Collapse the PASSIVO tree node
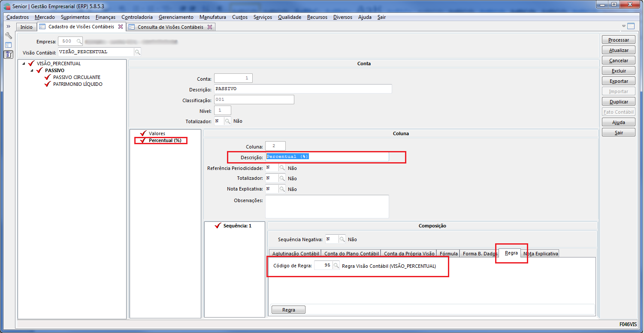The width and height of the screenshot is (644, 333). [x=32, y=70]
